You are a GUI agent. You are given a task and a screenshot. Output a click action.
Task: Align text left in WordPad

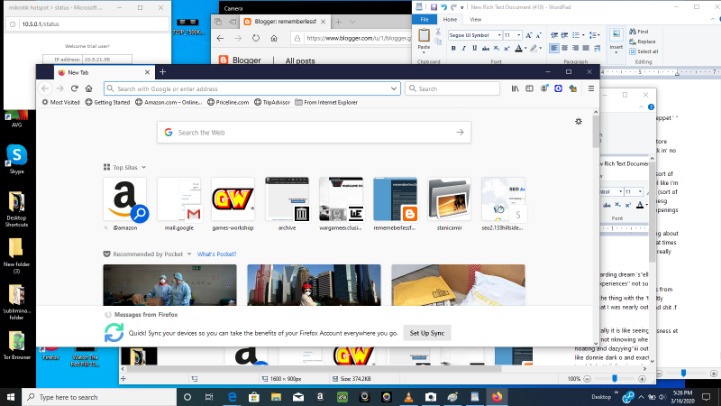coord(555,48)
